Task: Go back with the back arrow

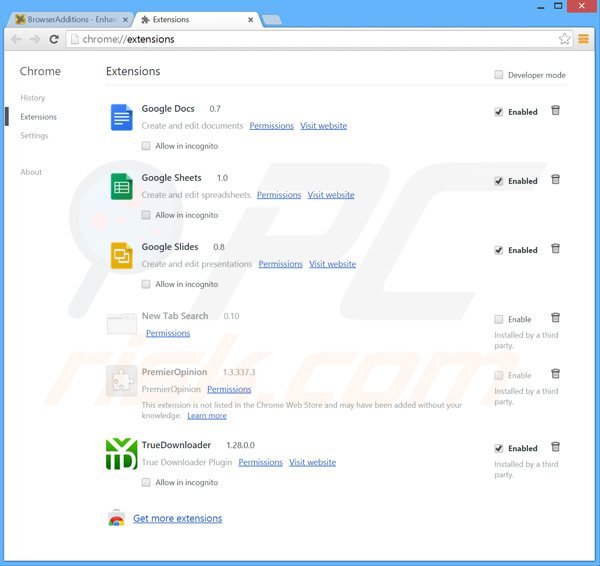Action: tap(16, 39)
